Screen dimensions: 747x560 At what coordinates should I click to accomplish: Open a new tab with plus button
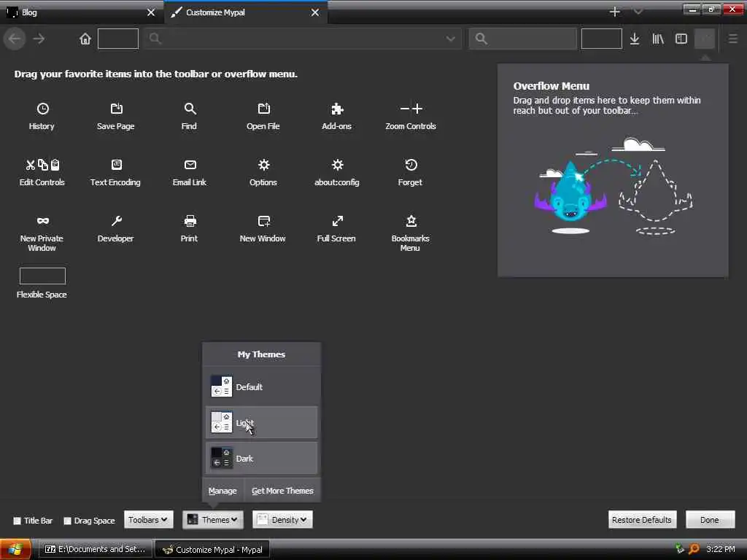point(614,12)
